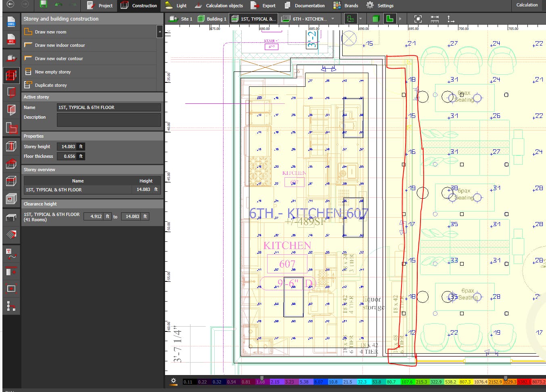
Task: Click the IFC import icon in sidebar
Action: point(11,39)
